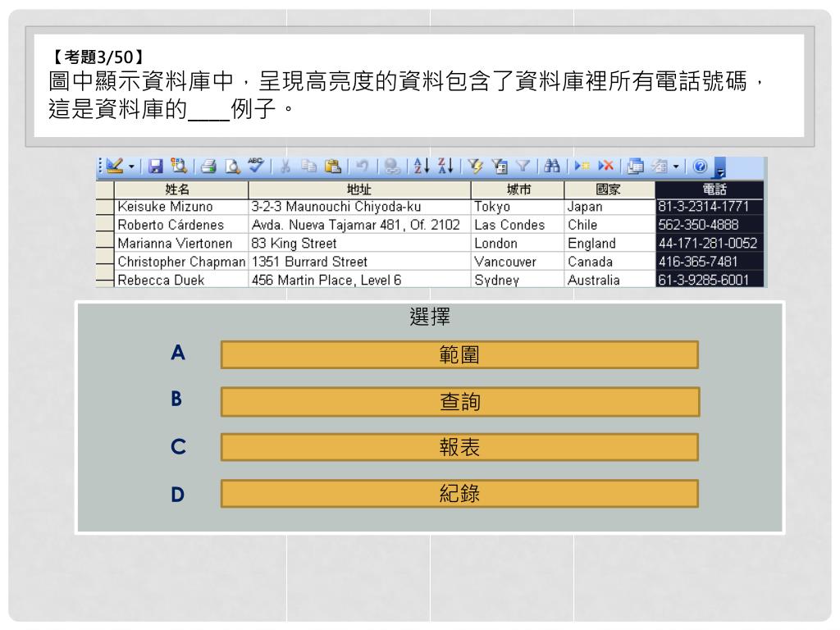Click the Roberto Cárdenes name cell

point(181,225)
